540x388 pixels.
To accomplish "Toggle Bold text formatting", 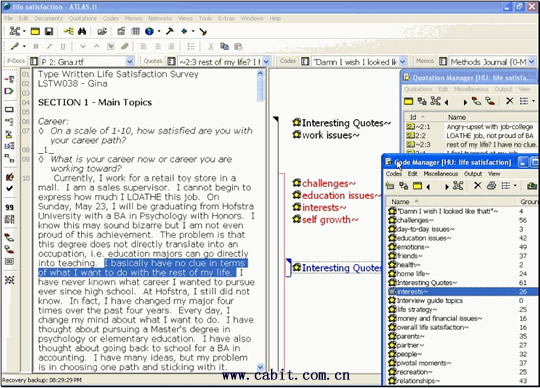I will [36, 46].
